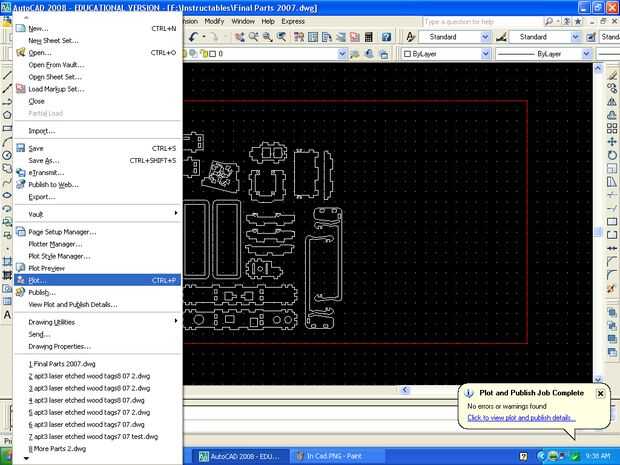Viewport: 620px width, 465px height.
Task: Open the Dimension Style icon
Action: [x=501, y=37]
